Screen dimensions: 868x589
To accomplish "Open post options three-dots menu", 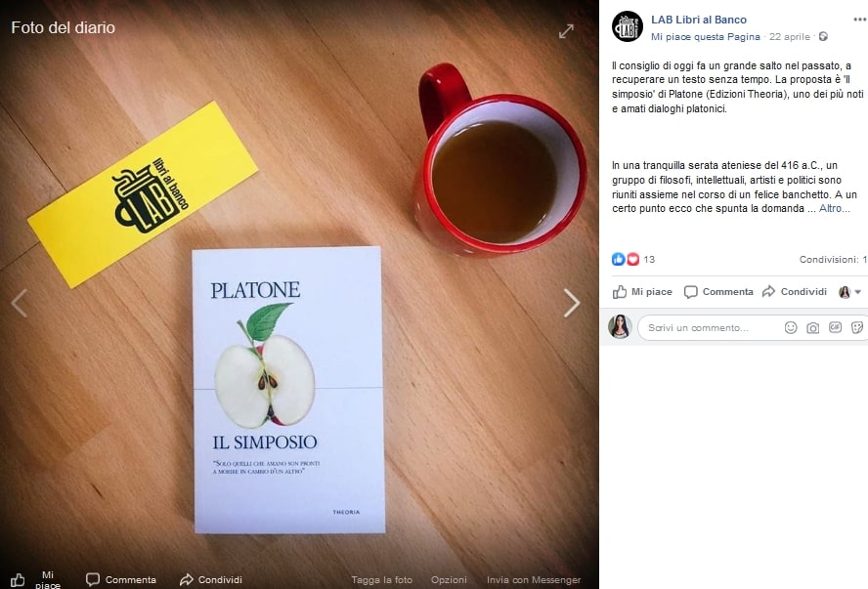I will pyautogui.click(x=860, y=20).
